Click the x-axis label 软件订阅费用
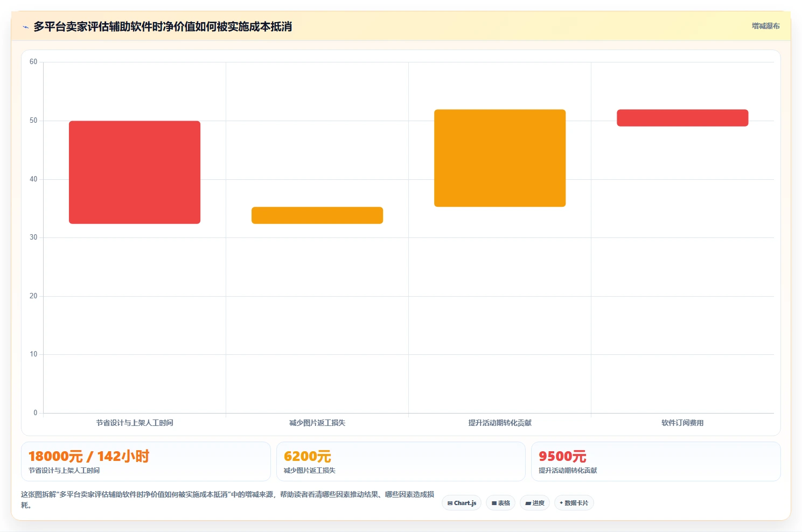Screen dimensions: 802x532 (682, 423)
